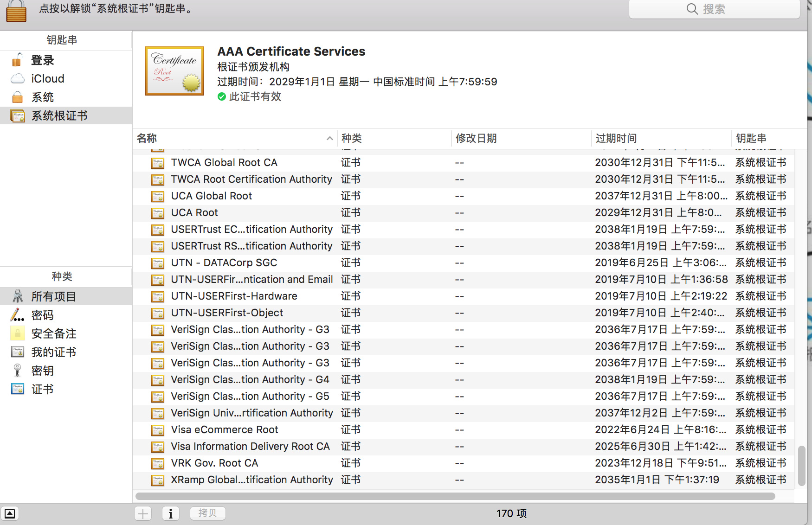
Task: Click the iCloud cloud icon
Action: pyautogui.click(x=18, y=79)
